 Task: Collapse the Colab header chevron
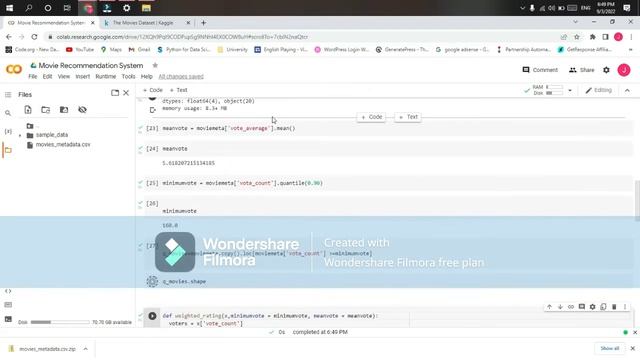pos(627,90)
